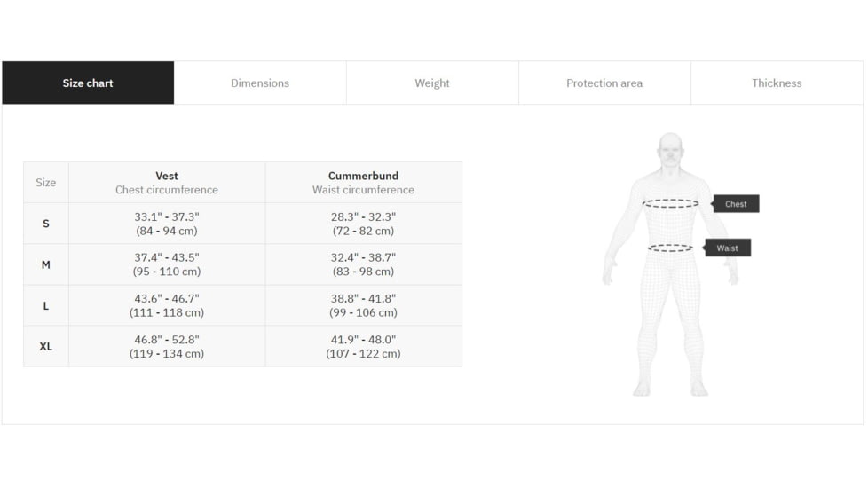
Task: Click the 33.1" - 37.3" vest cell
Action: 167,224
